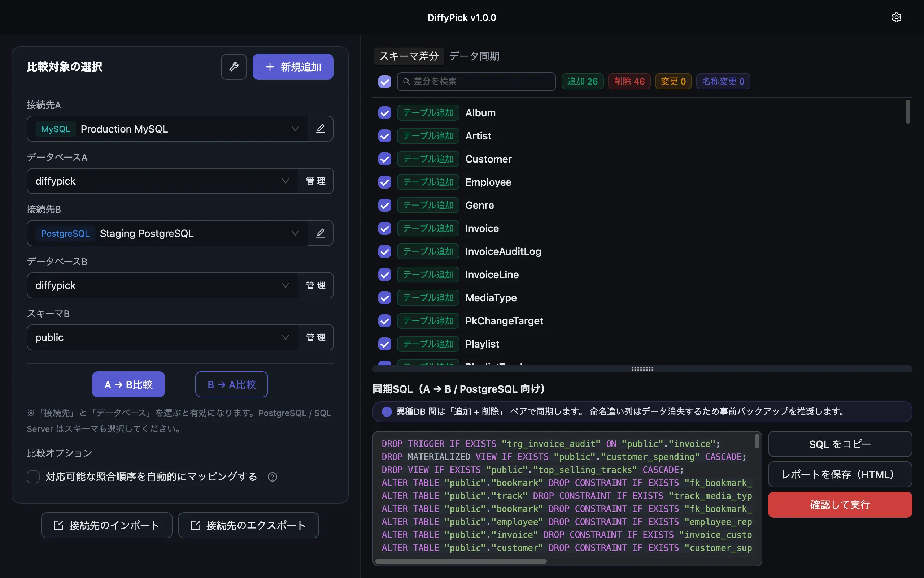Filter by 削除 46 badge
This screenshot has height=578, width=924.
[629, 81]
